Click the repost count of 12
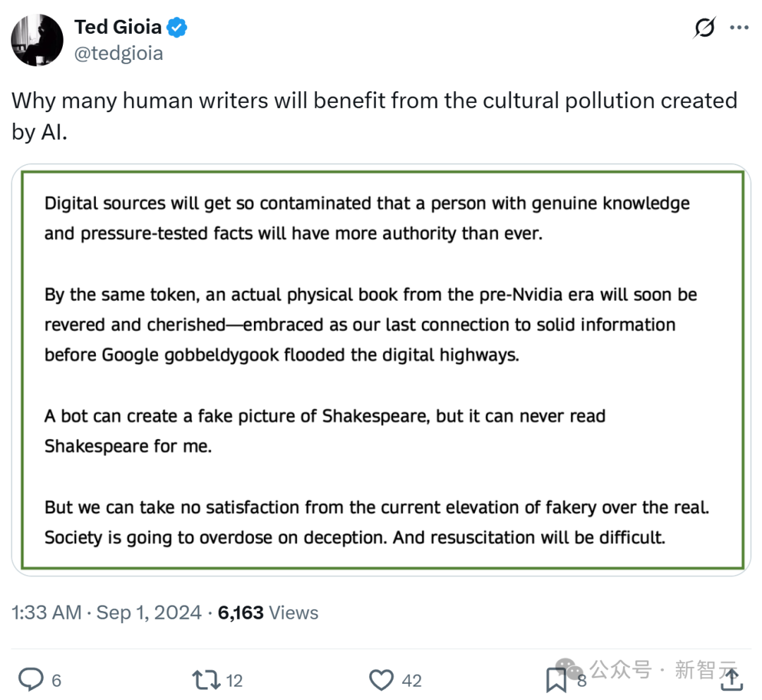 point(234,680)
